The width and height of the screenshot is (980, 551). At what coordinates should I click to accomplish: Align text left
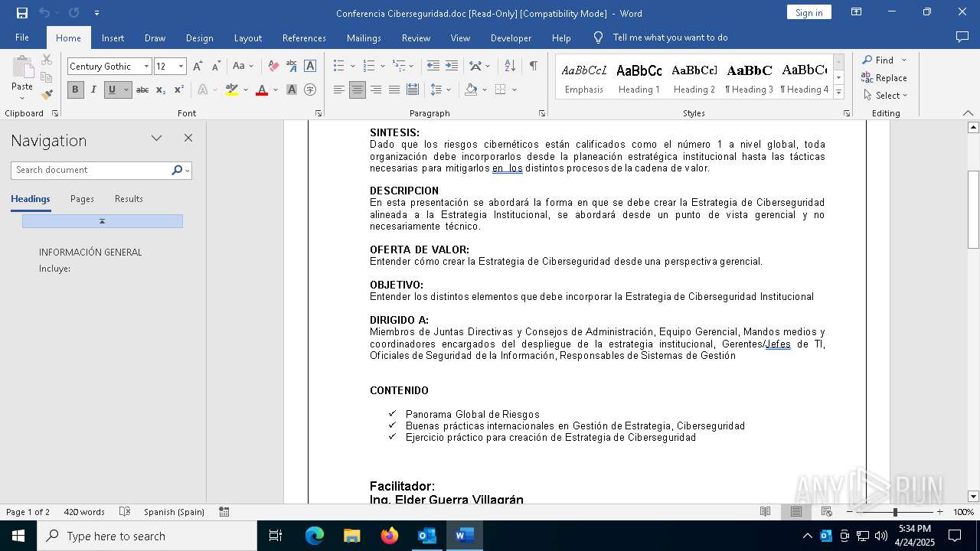tap(339, 90)
